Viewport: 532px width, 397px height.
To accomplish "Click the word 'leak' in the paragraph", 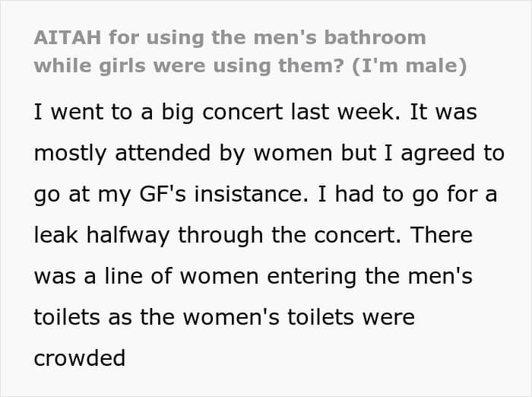I will [x=56, y=235].
